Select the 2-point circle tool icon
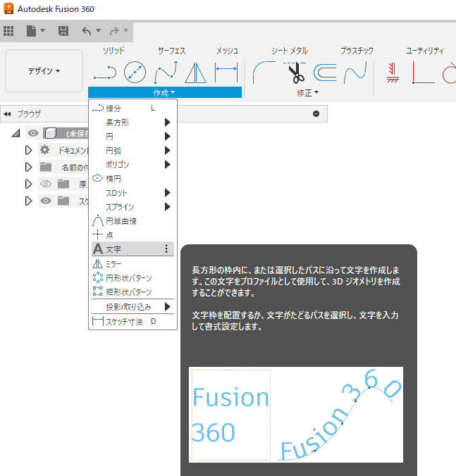This screenshot has height=476, width=456. [x=135, y=73]
